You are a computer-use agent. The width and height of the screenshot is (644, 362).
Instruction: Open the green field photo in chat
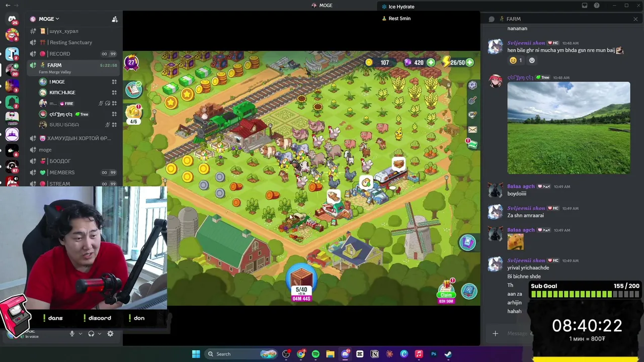pyautogui.click(x=569, y=128)
